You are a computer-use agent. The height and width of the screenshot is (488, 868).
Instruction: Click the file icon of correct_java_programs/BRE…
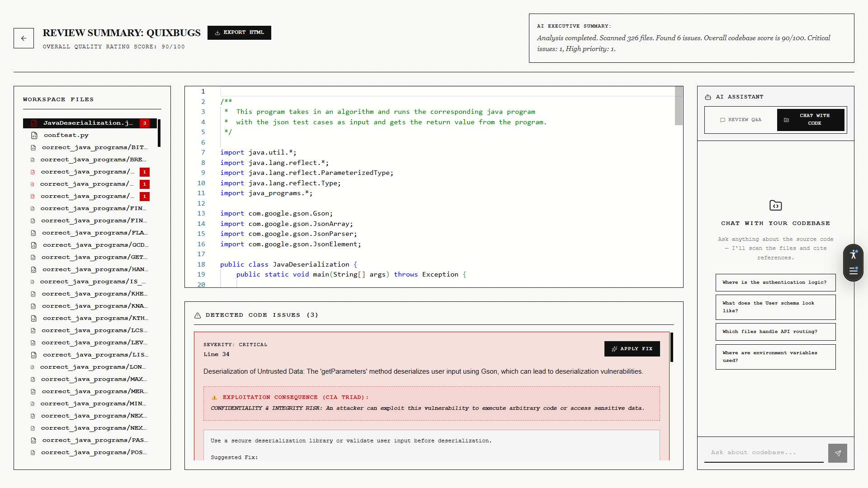point(33,160)
